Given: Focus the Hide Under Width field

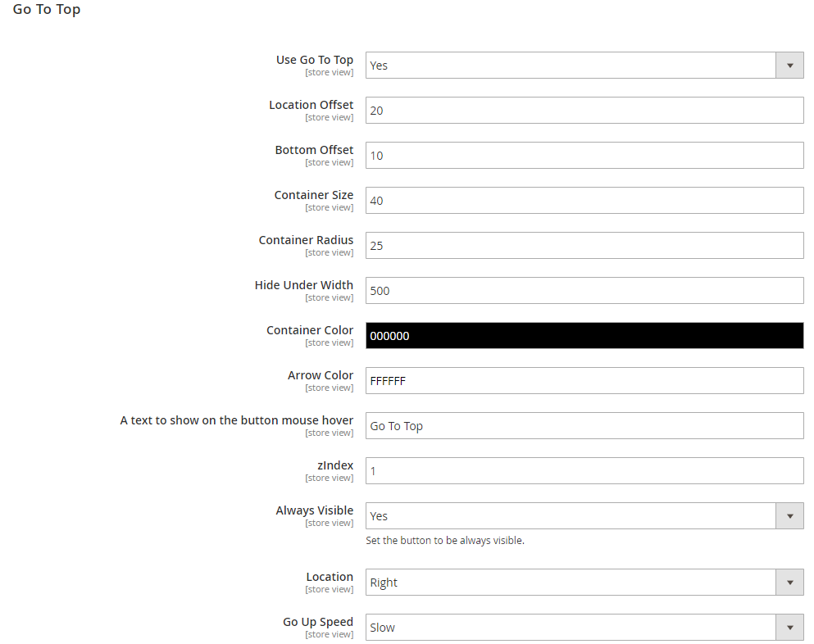Looking at the screenshot, I should [584, 291].
